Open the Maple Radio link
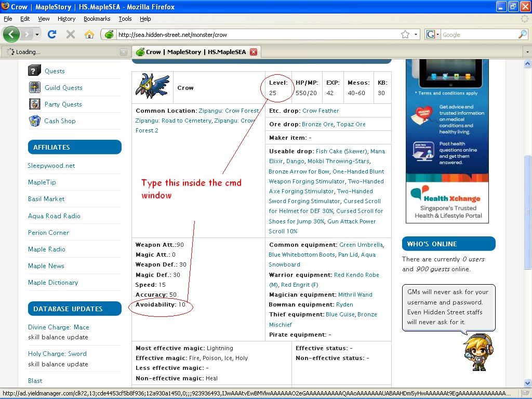 point(46,249)
